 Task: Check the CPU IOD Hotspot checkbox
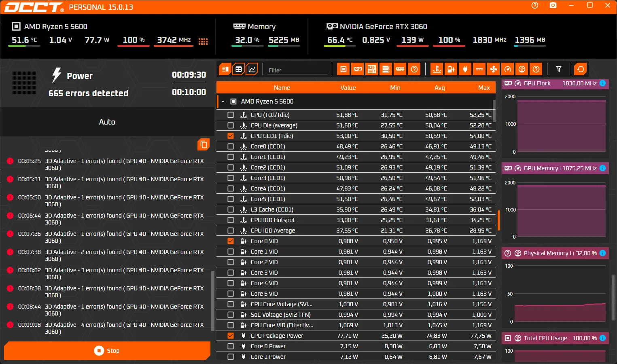pos(231,220)
